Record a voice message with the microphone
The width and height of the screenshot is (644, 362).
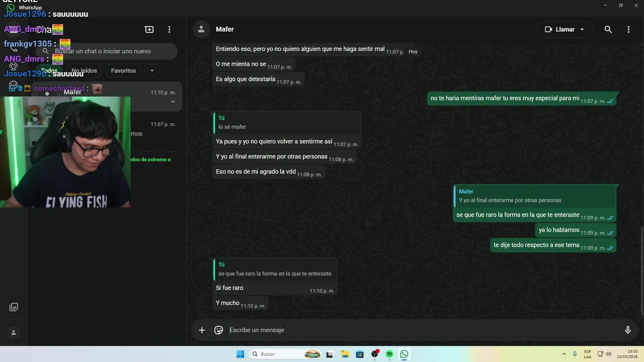tap(628, 330)
